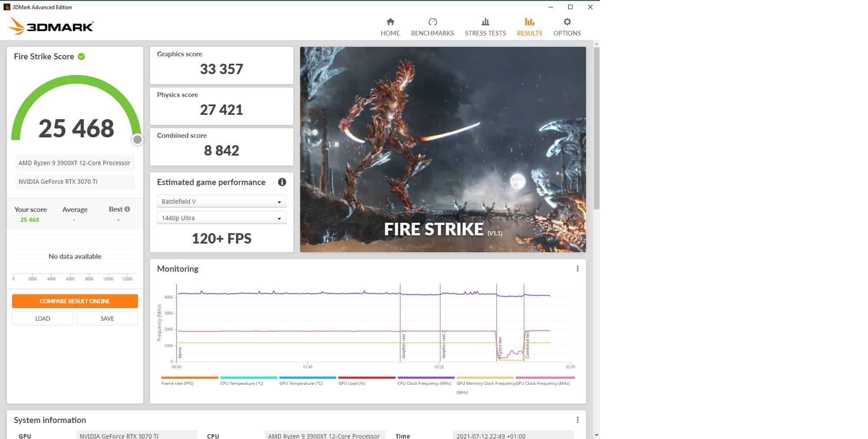Select the Results tab
Image resolution: width=868 pixels, height=439 pixels.
click(x=529, y=27)
